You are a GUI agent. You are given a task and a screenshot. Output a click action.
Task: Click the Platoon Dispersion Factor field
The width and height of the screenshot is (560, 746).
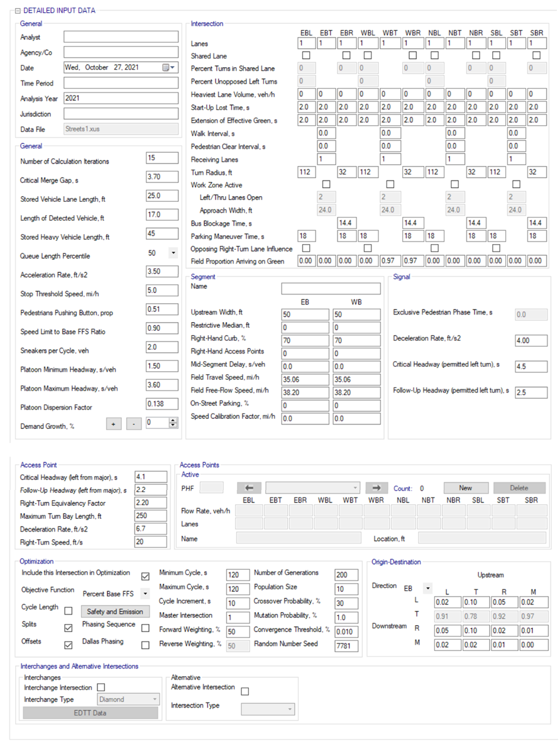click(162, 404)
